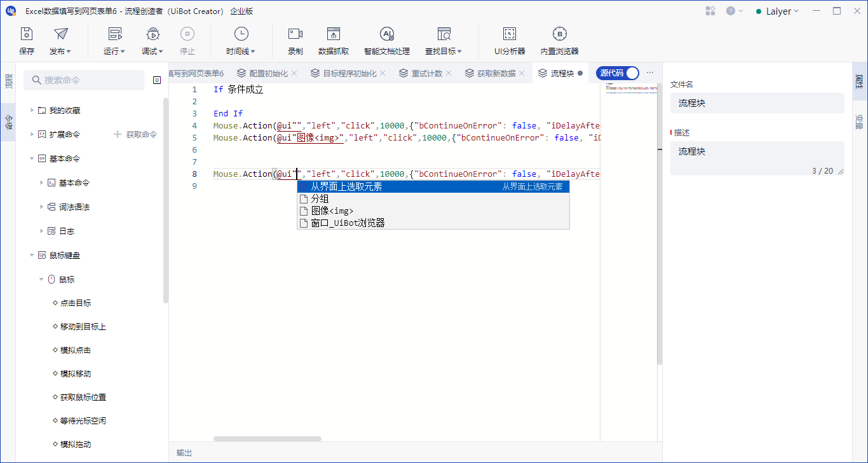Click the plus icon next to 获取命令
This screenshot has width=868, height=463.
point(117,134)
